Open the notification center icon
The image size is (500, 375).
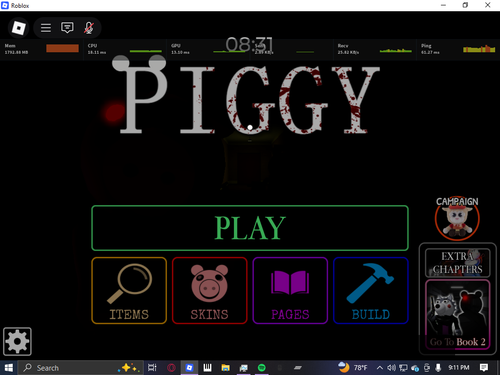(484, 367)
